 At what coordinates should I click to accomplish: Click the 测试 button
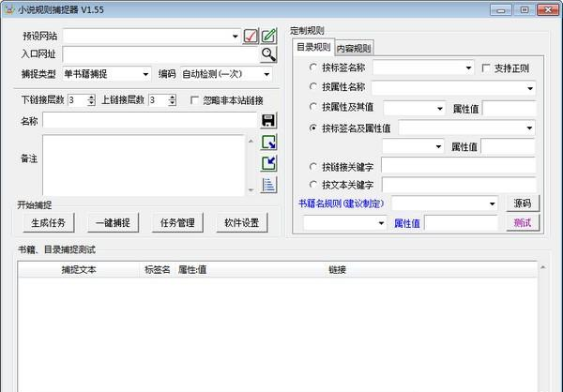[523, 223]
